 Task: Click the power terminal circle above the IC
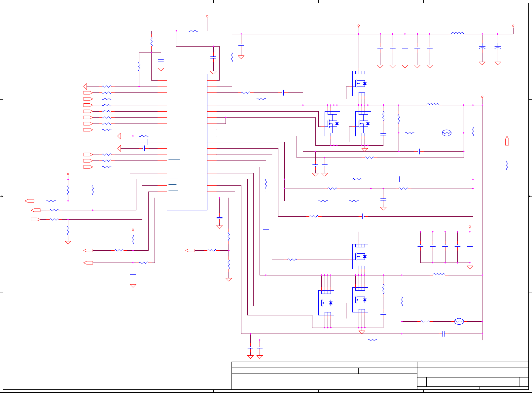point(207,16)
